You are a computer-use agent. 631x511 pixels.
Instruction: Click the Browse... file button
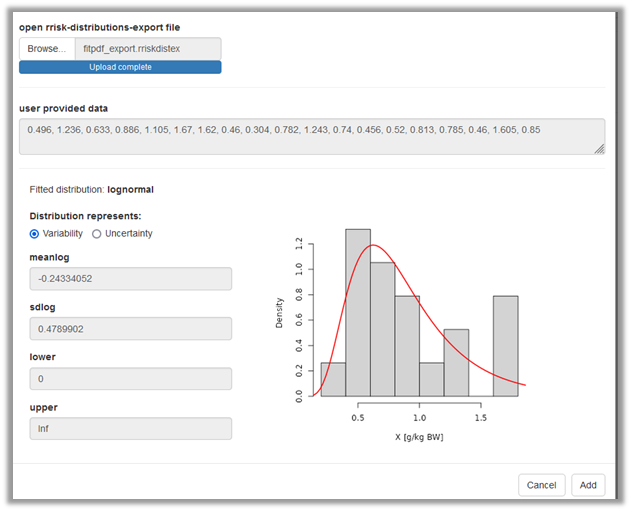tap(47, 48)
